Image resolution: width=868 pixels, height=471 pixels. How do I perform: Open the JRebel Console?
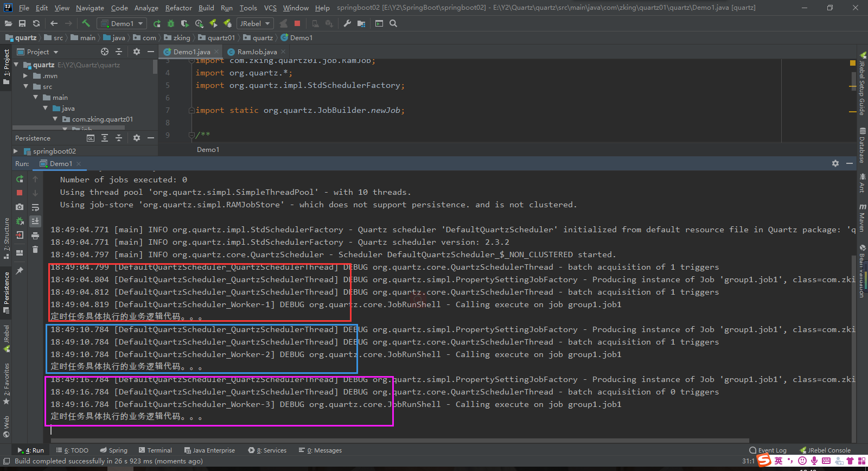point(825,450)
